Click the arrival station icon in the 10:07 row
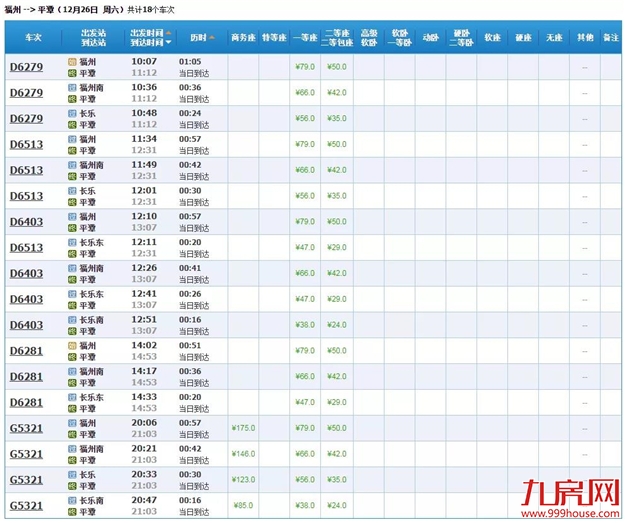 click(72, 73)
